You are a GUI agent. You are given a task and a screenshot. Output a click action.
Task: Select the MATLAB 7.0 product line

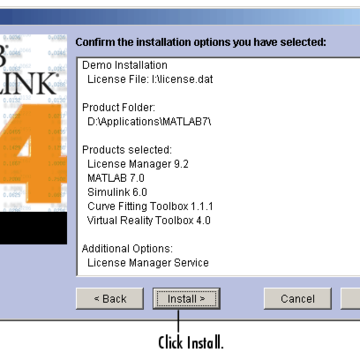116,178
